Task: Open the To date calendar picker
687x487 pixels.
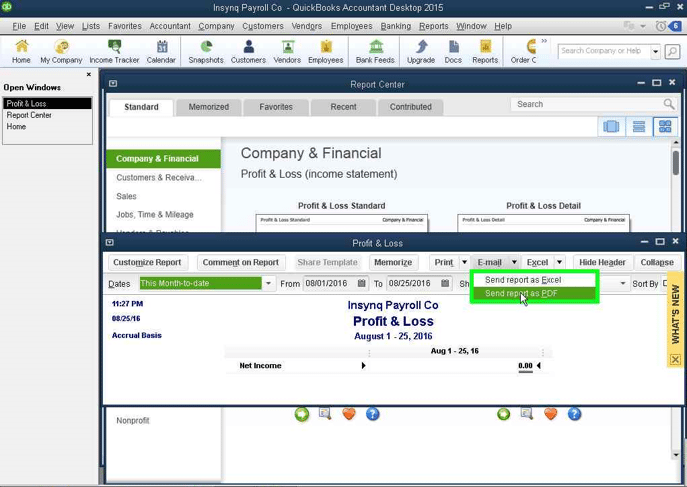Action: [445, 283]
